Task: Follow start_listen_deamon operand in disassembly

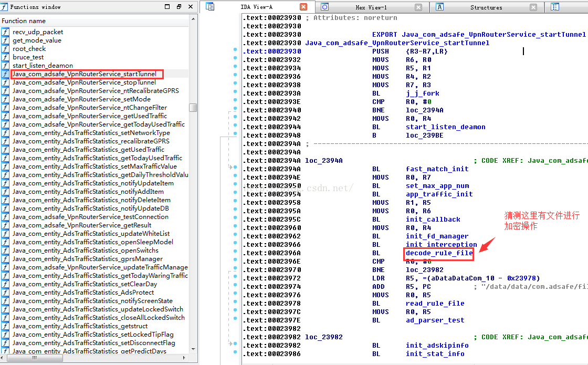Action: click(x=446, y=127)
